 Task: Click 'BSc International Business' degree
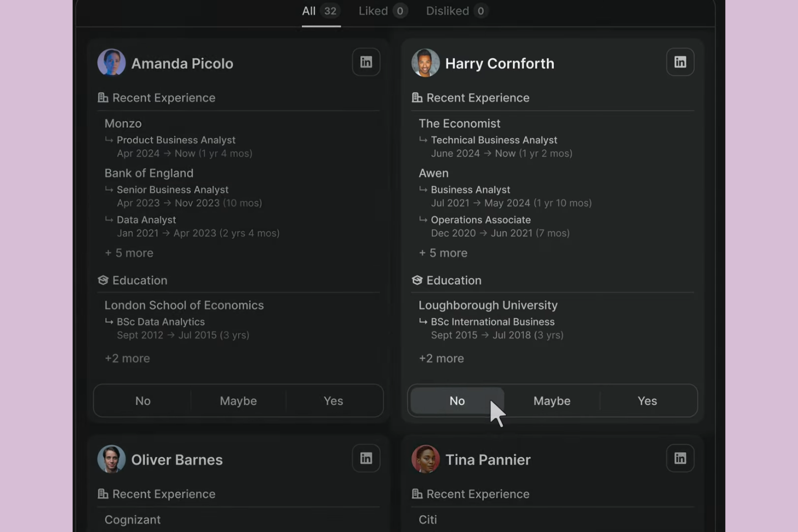(x=493, y=322)
